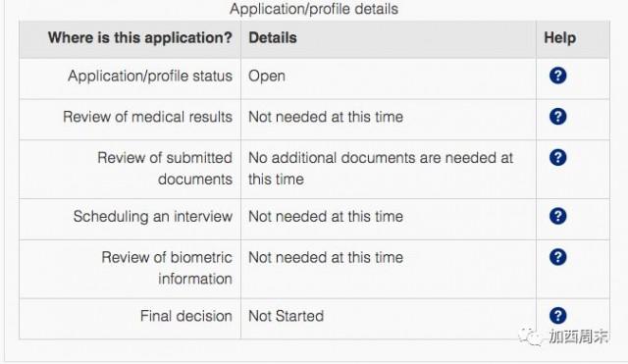
Task: Click the Final decision help icon
Action: pyautogui.click(x=558, y=316)
